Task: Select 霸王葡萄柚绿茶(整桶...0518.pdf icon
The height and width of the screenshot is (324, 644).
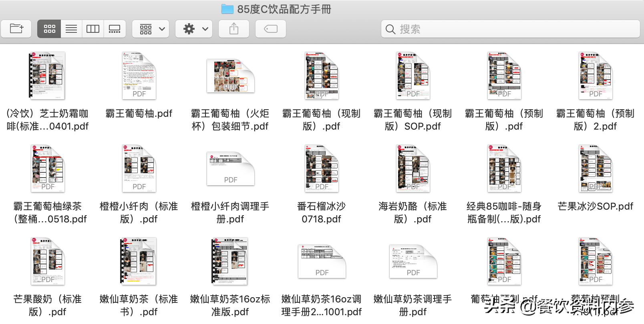Action: [x=48, y=168]
